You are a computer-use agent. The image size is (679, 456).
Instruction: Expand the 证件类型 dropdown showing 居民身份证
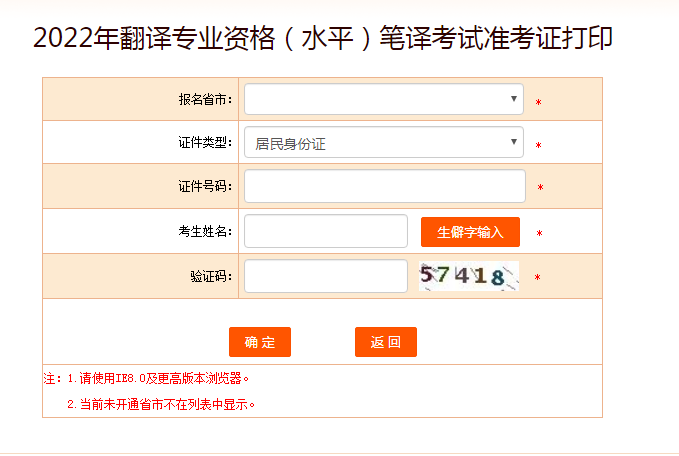(384, 143)
